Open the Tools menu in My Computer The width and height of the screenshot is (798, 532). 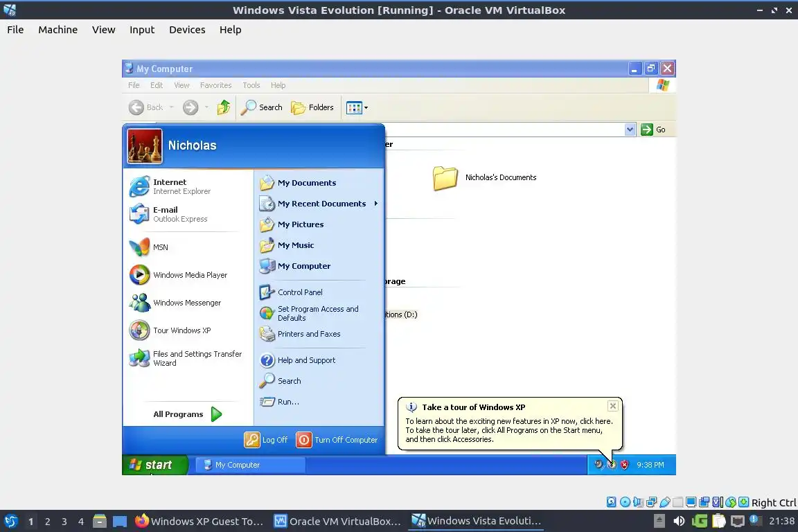251,85
